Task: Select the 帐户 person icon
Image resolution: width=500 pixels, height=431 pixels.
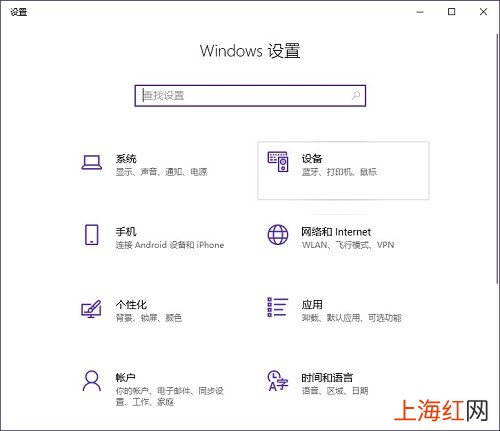Action: (x=92, y=380)
